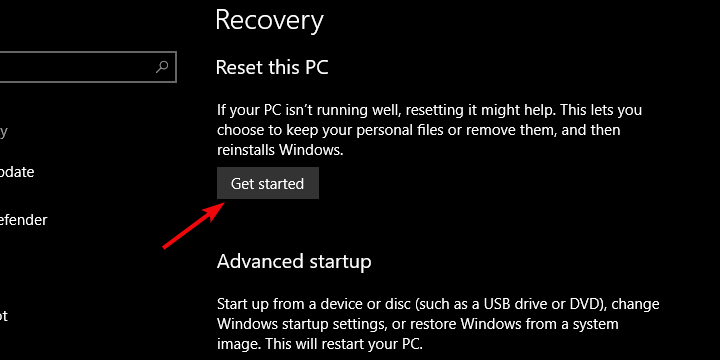Click the Recovery page title
This screenshot has height=360, width=720.
(270, 21)
